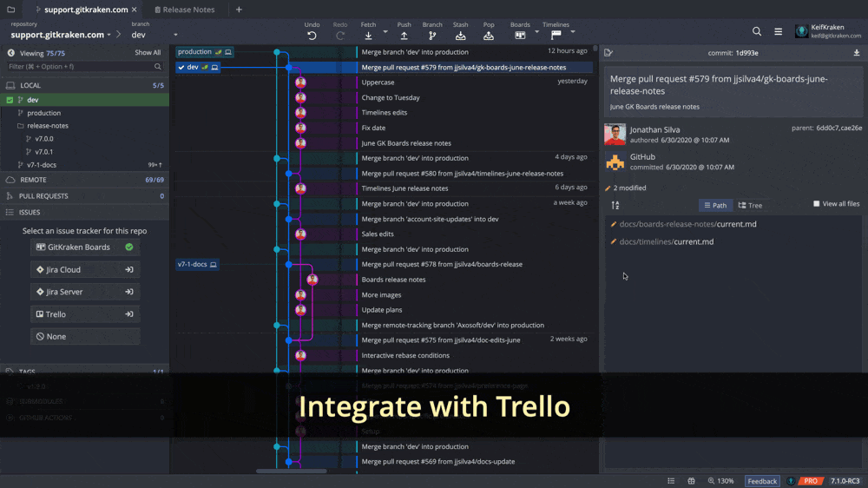Open Timelines from the toolbar
Screen dimensions: 868x488
pos(556,36)
